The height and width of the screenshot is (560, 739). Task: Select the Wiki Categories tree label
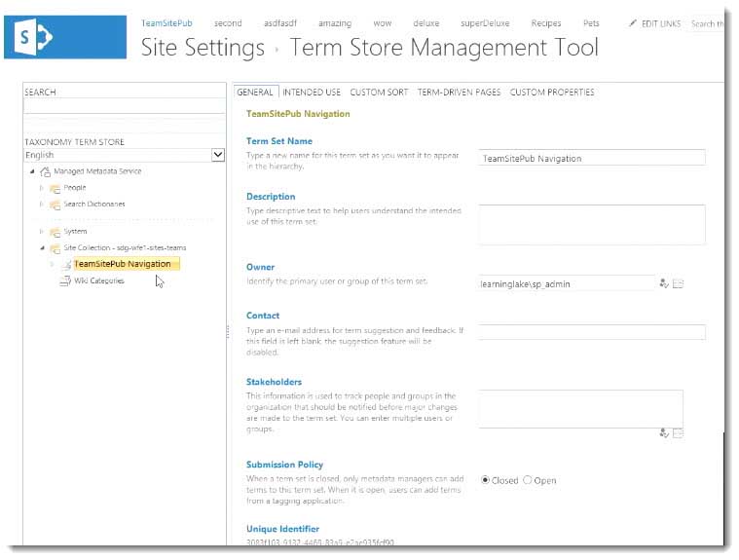99,280
